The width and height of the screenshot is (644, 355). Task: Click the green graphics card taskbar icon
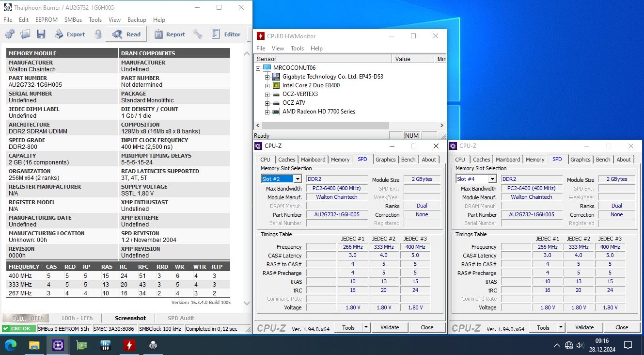(x=82, y=345)
